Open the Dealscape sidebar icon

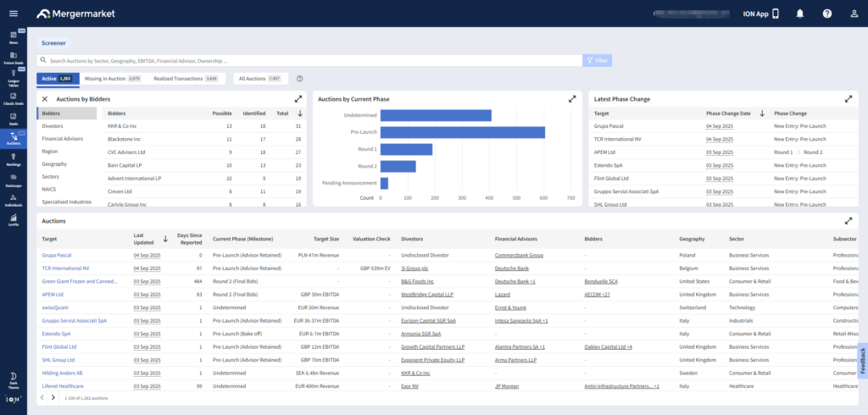click(x=14, y=180)
